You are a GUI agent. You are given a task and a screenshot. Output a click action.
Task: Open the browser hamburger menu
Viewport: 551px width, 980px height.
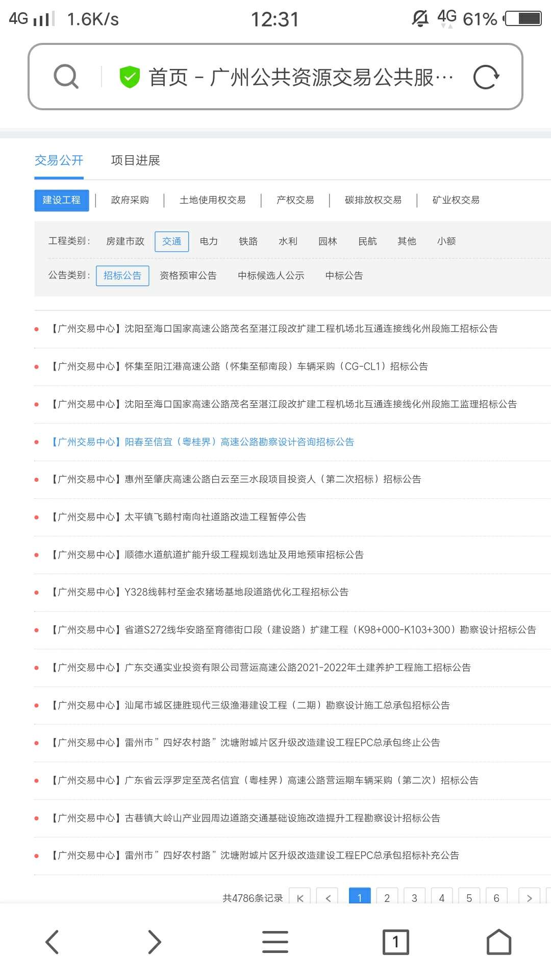click(275, 942)
